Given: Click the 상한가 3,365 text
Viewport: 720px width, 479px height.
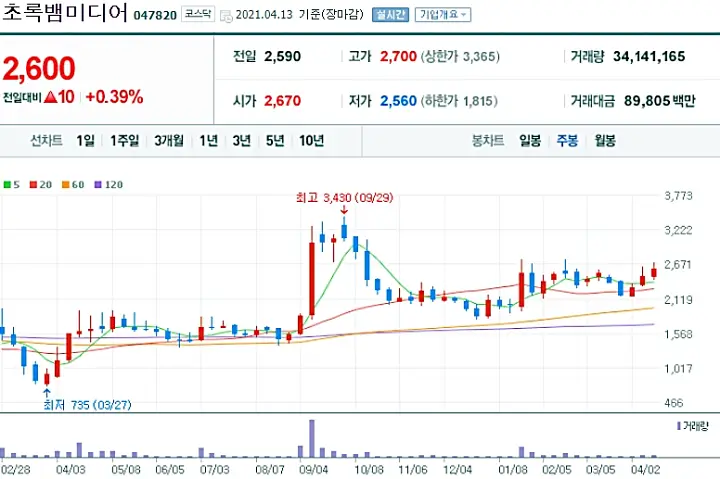Looking at the screenshot, I should click(x=461, y=56).
